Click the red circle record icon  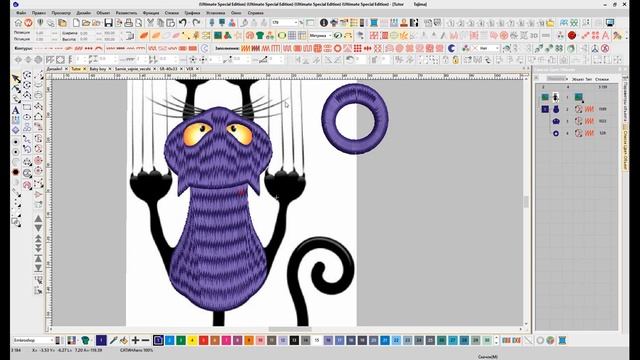[x=572, y=36]
